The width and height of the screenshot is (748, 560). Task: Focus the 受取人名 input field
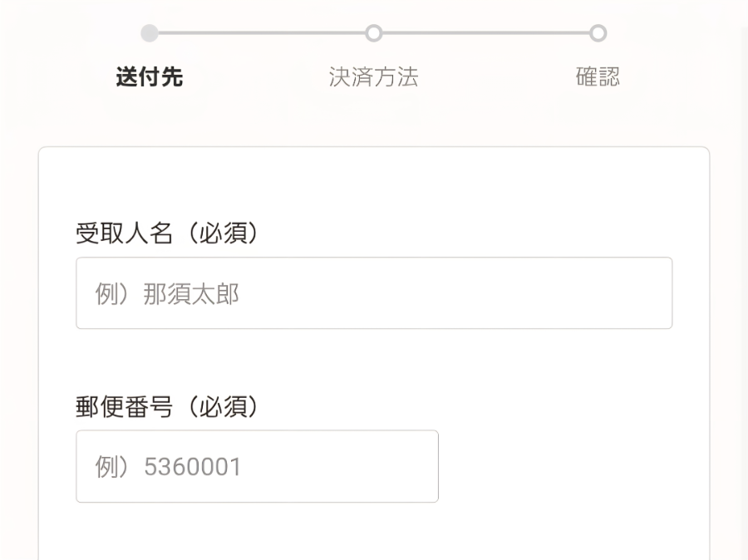pos(374,293)
